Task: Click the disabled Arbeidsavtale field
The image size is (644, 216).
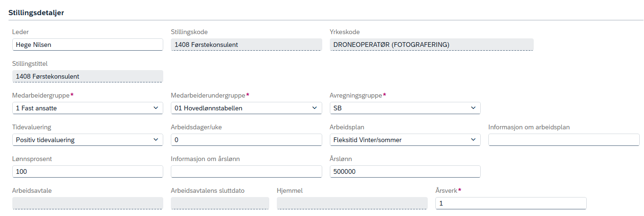Action: coord(88,203)
